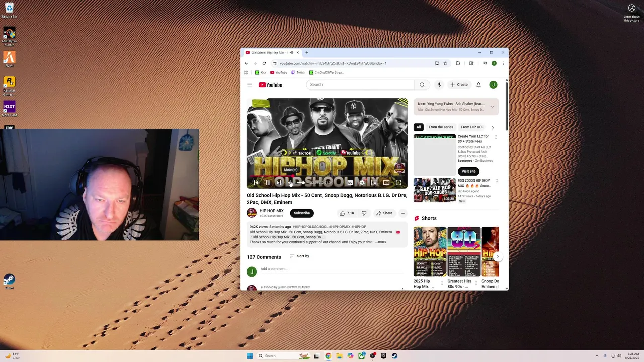Open the 2025 Hip Hop Mix short
Viewport: 644px width, 362px height.
pos(430,251)
